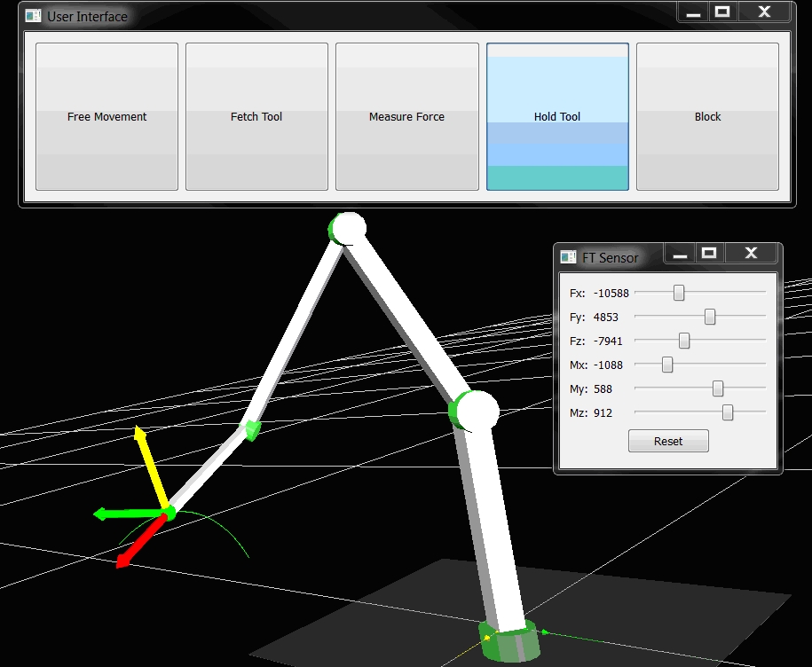
Task: Click the FT Sensor window title icon
Action: coord(568,257)
